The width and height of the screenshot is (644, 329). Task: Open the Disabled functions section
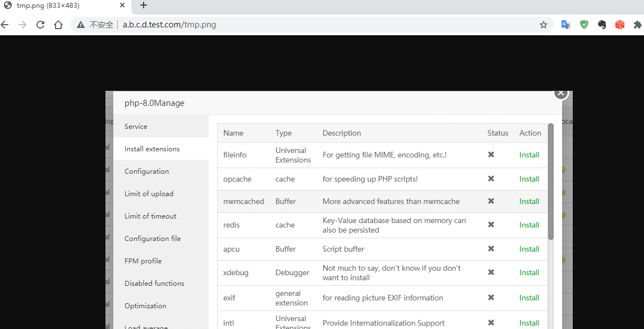tap(160, 284)
